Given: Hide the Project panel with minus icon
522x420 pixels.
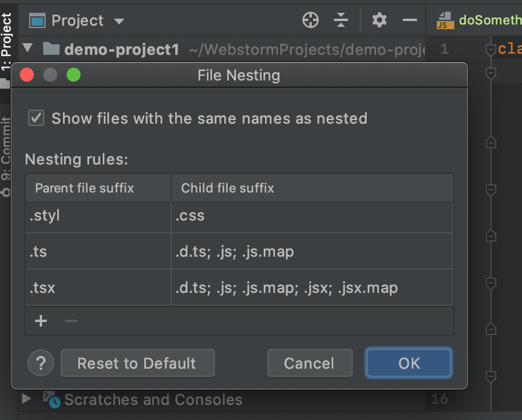Looking at the screenshot, I should click(x=410, y=20).
